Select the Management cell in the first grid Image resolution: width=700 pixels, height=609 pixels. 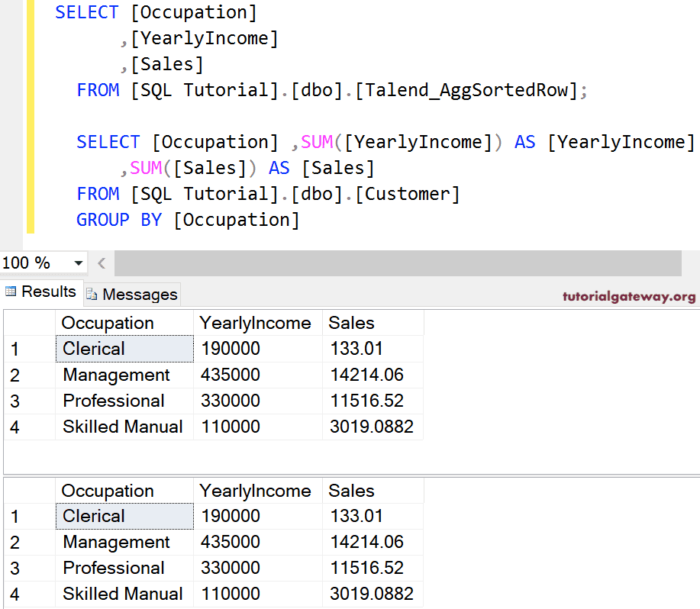[116, 375]
